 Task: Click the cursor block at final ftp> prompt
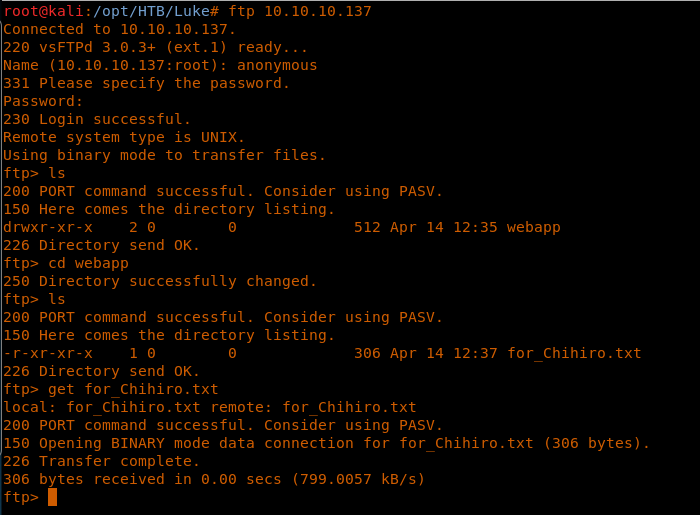click(52, 497)
